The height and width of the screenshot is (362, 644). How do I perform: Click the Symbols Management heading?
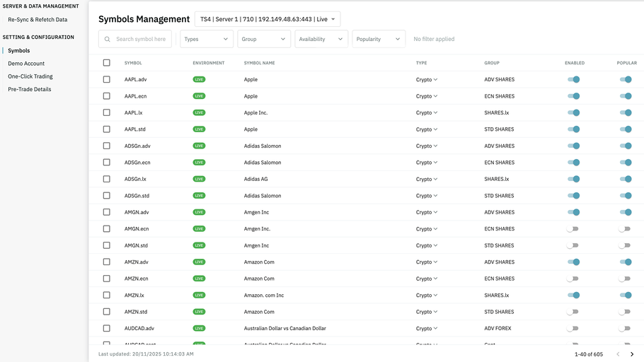(144, 19)
